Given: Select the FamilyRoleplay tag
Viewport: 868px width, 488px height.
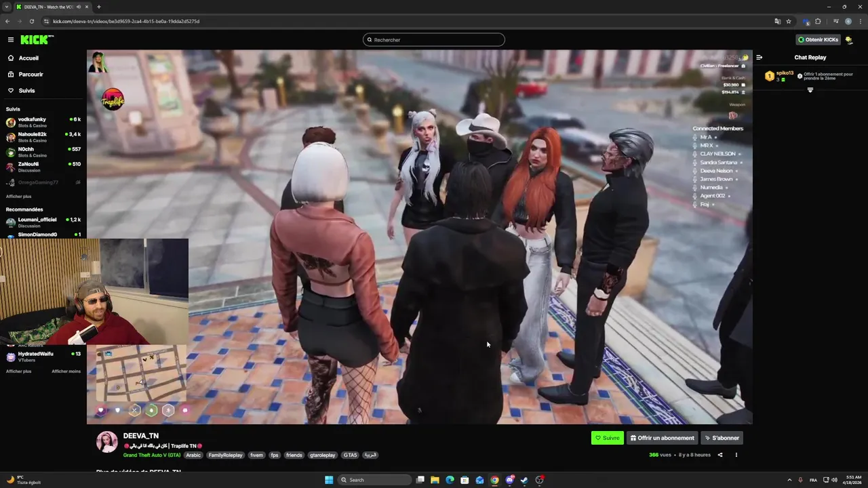Looking at the screenshot, I should [x=225, y=455].
